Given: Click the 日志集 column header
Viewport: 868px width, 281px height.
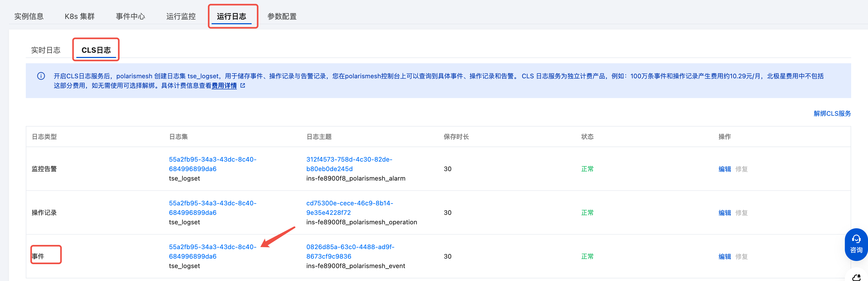Looking at the screenshot, I should point(178,137).
